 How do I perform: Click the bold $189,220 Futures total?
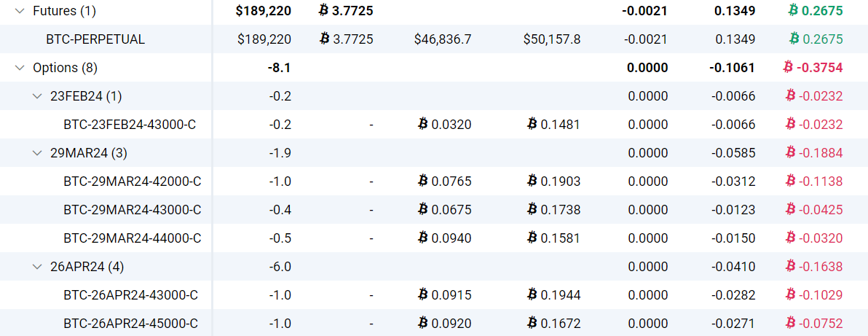(264, 10)
